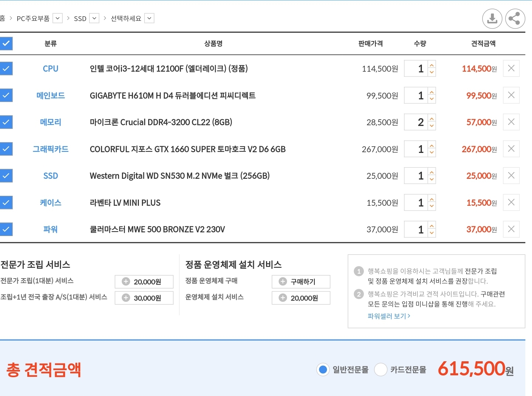Click the CPU category link
The height and width of the screenshot is (396, 532).
pyautogui.click(x=51, y=69)
